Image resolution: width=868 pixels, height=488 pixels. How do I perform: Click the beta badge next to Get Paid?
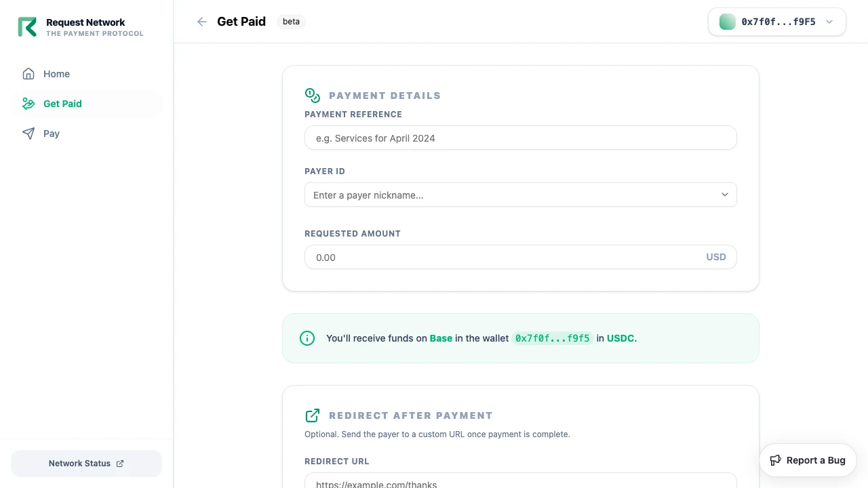[291, 22]
